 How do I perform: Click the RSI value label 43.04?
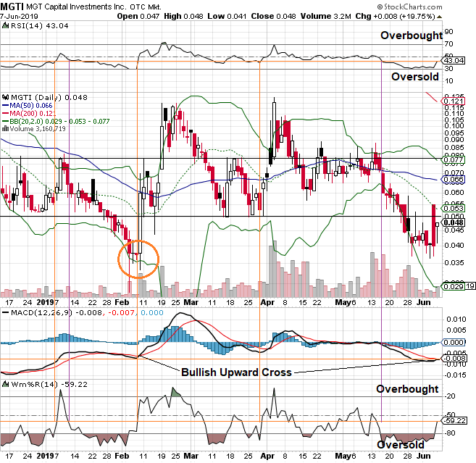[x=454, y=60]
